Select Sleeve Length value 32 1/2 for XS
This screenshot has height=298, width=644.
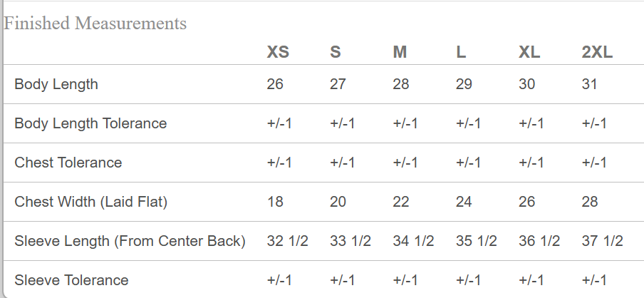click(287, 241)
